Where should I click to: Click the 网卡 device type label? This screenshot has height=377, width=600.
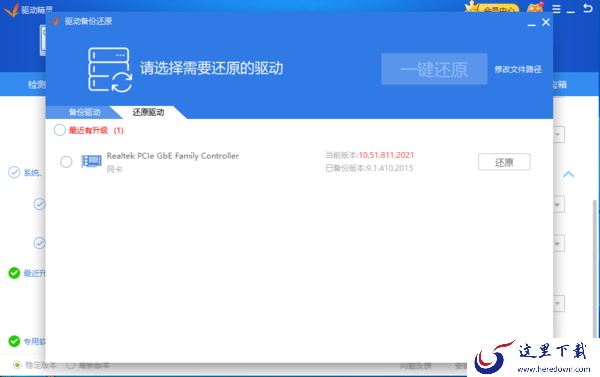point(114,169)
